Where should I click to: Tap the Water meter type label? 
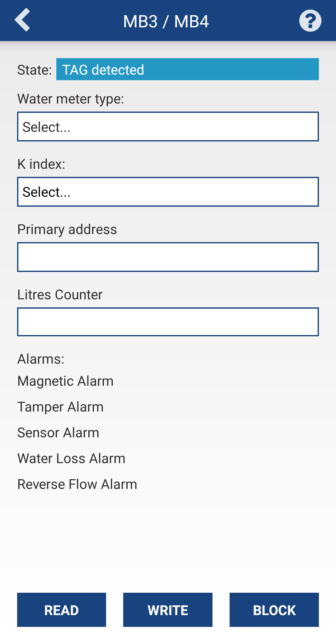tap(71, 99)
